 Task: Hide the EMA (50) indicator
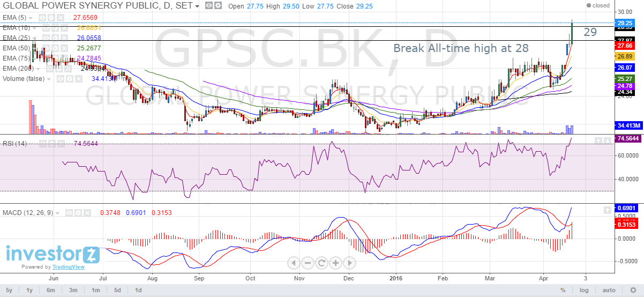point(46,48)
